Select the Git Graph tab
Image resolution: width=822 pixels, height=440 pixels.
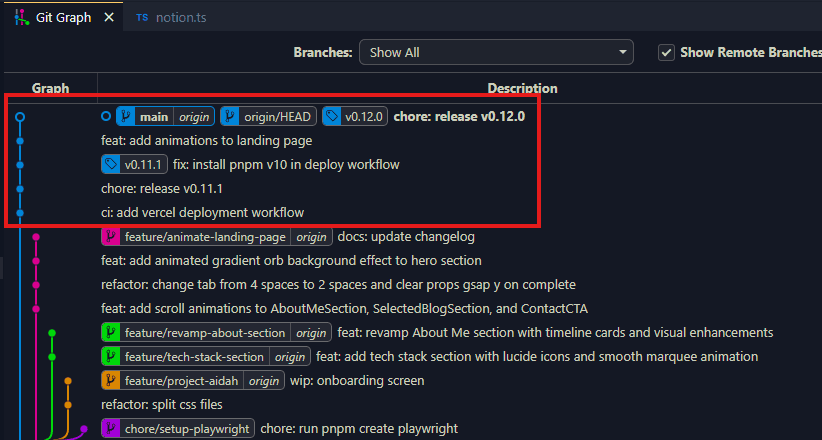(56, 18)
